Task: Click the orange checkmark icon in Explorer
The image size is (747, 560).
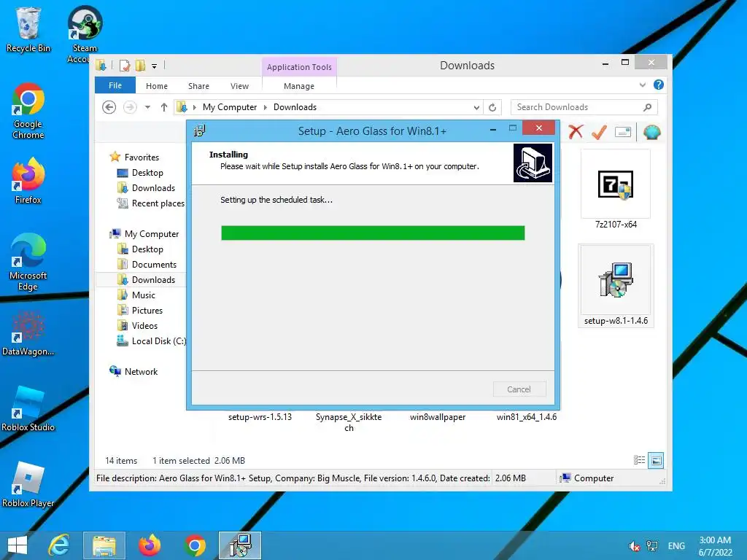Action: 599,132
